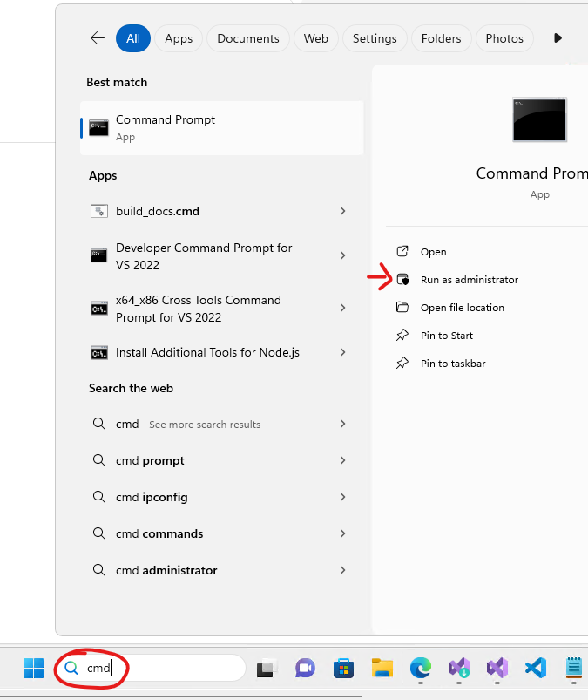Viewport: 588px width, 700px height.
Task: Select 'Install Additional Tools for Node.js' text
Action: point(207,353)
